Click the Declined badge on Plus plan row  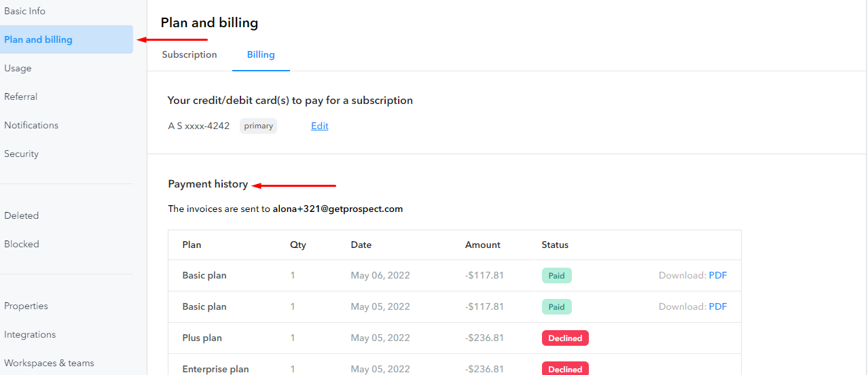tap(565, 338)
